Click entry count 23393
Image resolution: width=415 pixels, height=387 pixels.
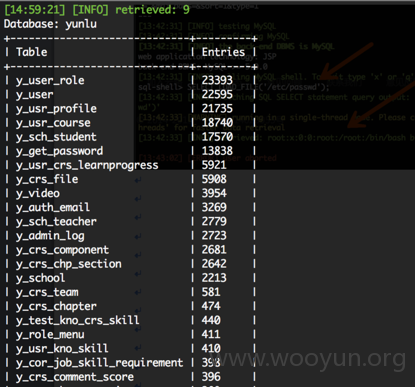(217, 80)
